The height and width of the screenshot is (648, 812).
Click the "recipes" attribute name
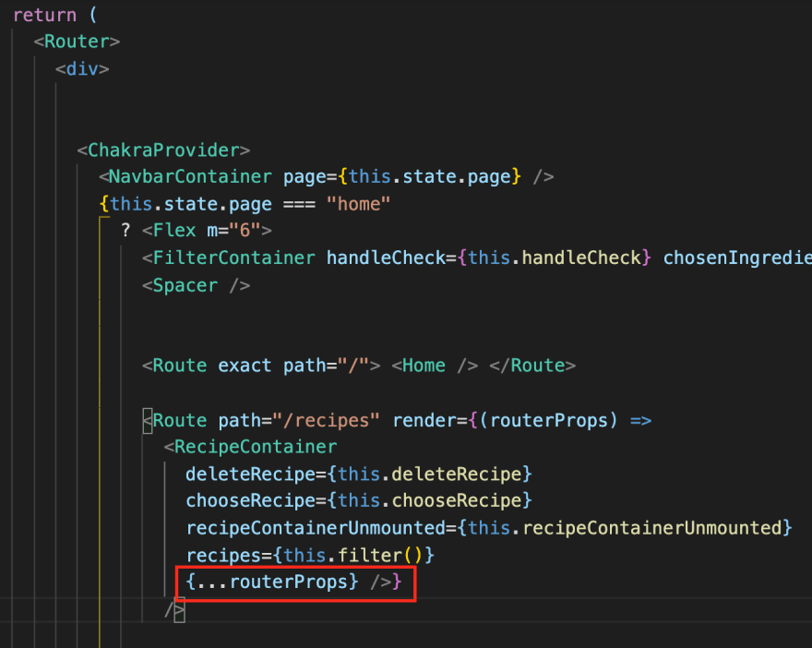tap(223, 556)
